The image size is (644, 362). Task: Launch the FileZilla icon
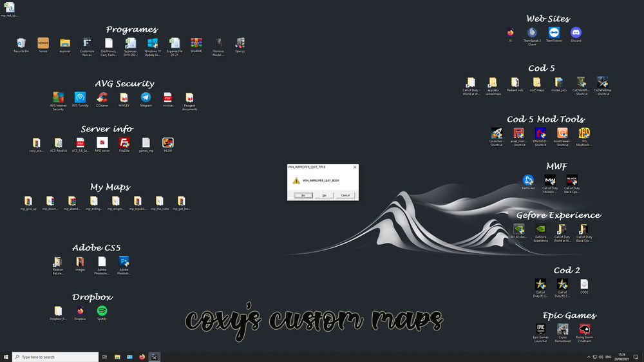(x=124, y=145)
